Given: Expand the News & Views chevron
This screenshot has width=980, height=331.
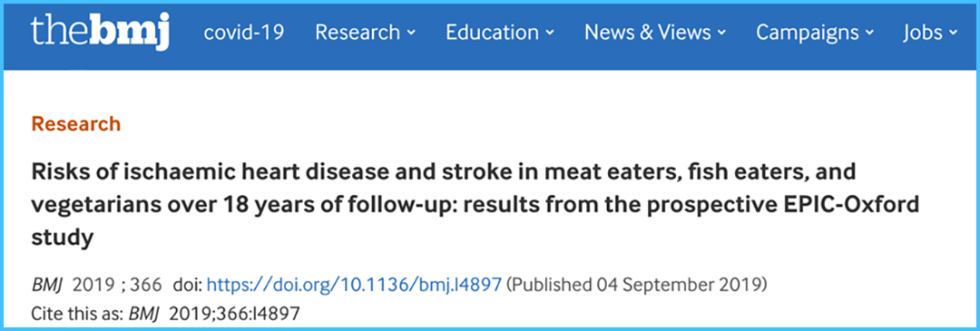Looking at the screenshot, I should 721,34.
